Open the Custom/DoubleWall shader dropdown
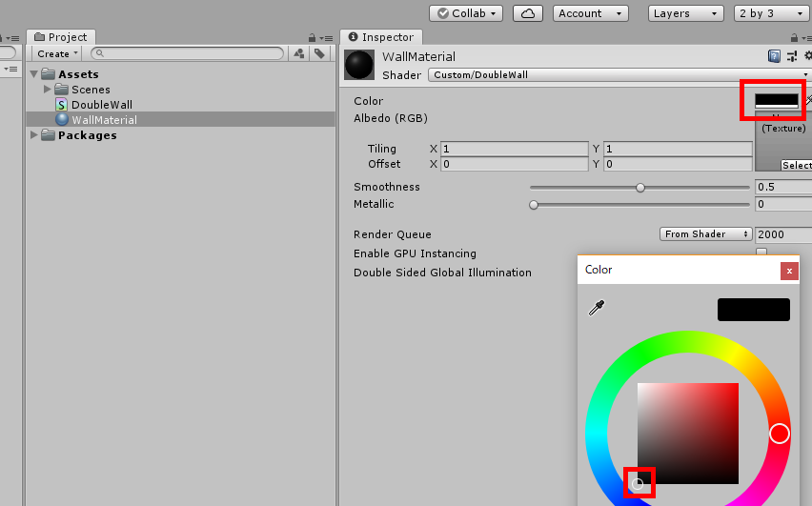 coord(619,74)
